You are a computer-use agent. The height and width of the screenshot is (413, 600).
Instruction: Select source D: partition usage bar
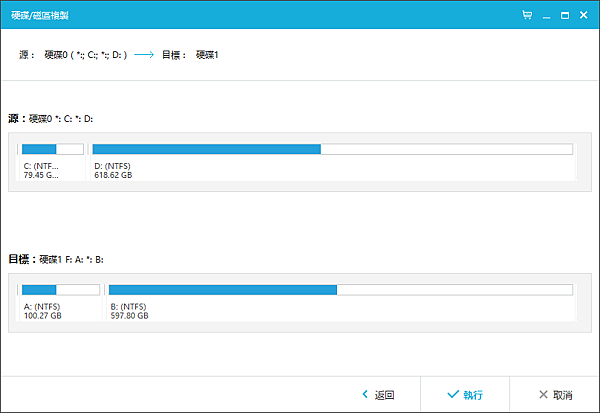click(x=332, y=150)
